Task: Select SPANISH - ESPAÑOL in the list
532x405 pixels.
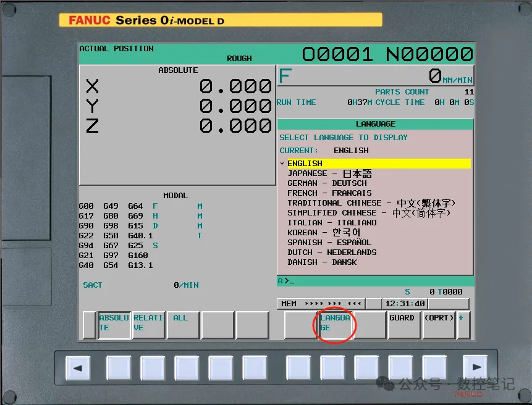Action: [x=329, y=243]
